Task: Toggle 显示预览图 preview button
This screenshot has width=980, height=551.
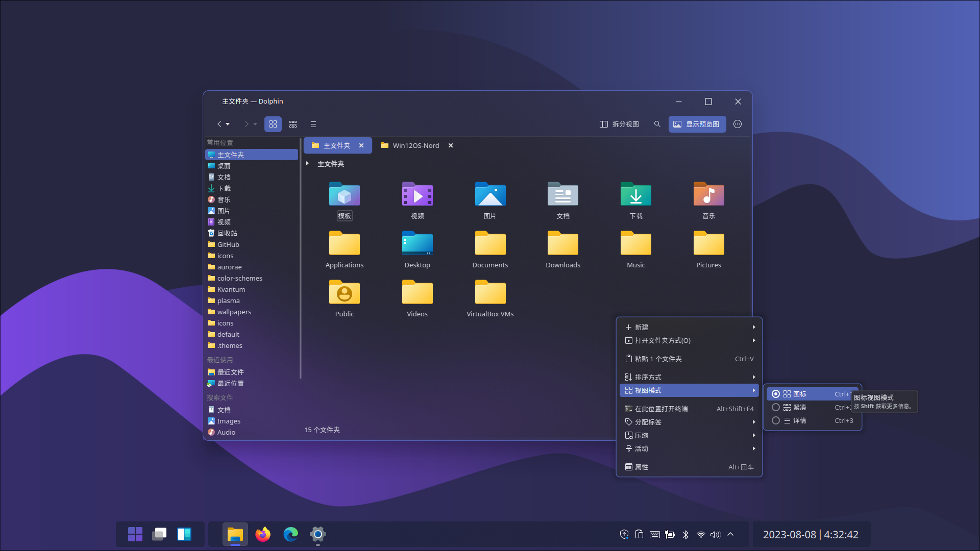Action: (x=697, y=124)
